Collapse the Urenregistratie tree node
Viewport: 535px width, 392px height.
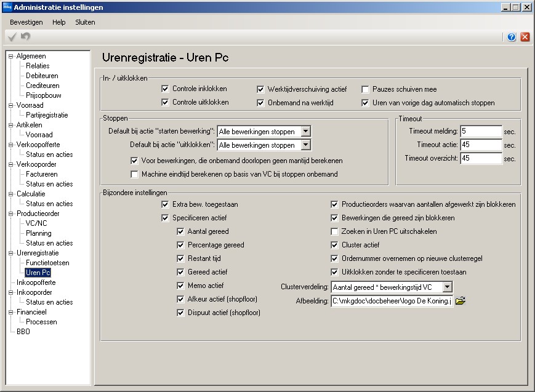(11, 253)
